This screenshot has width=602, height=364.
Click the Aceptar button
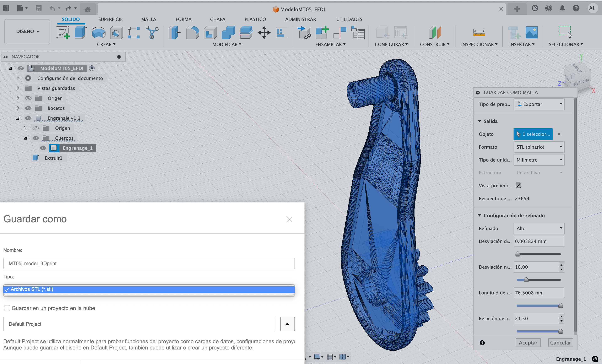pos(528,342)
